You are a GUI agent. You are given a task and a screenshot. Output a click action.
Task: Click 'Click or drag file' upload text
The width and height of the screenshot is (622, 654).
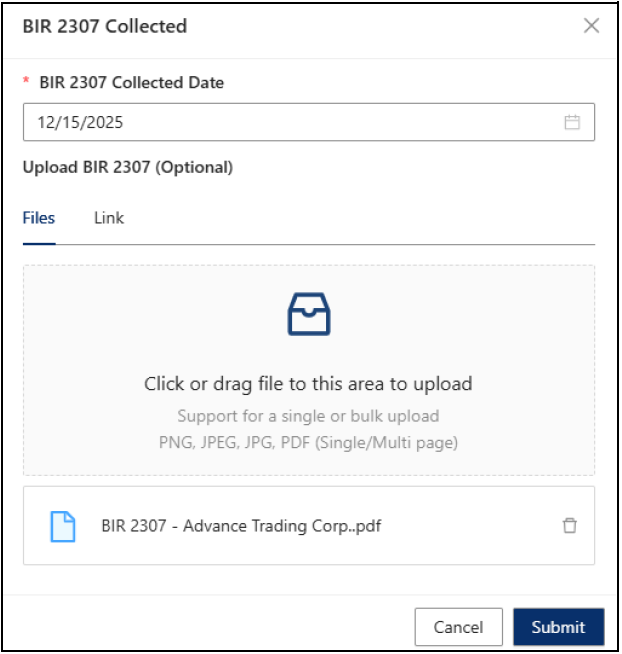pos(308,384)
